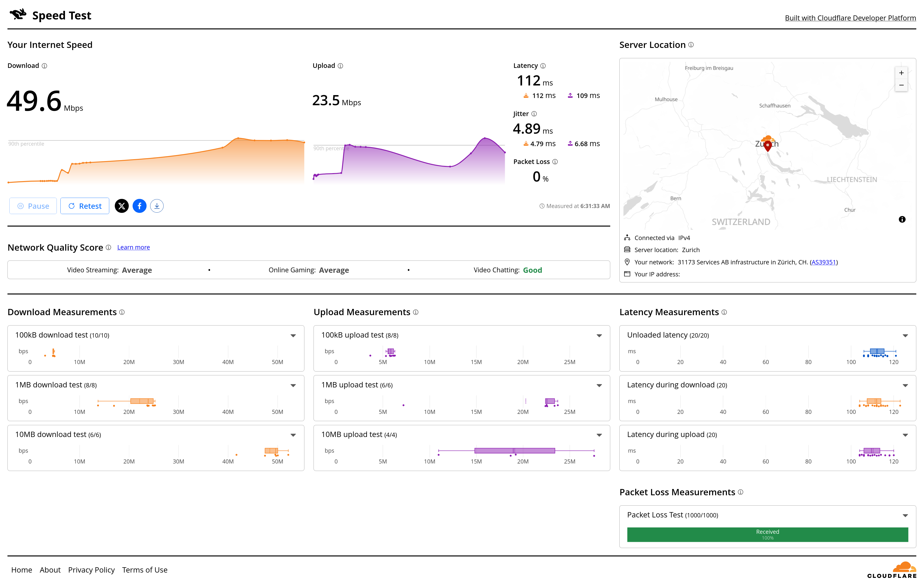The height and width of the screenshot is (587, 924).
Task: Open Upload Measurements info icon
Action: point(416,312)
